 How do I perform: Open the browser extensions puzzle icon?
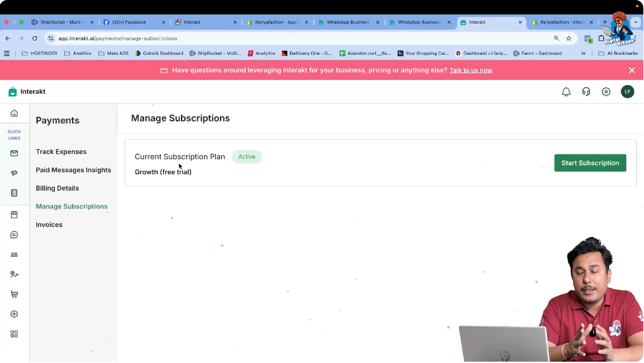click(601, 38)
